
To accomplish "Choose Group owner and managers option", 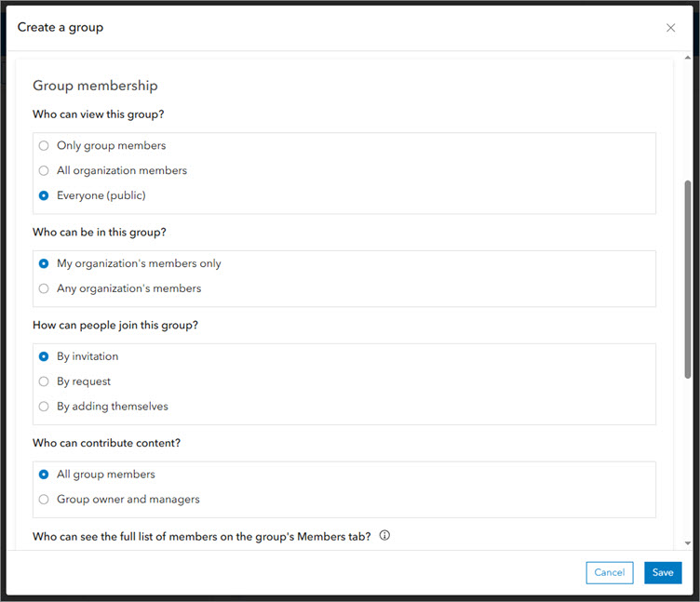I will (44, 501).
